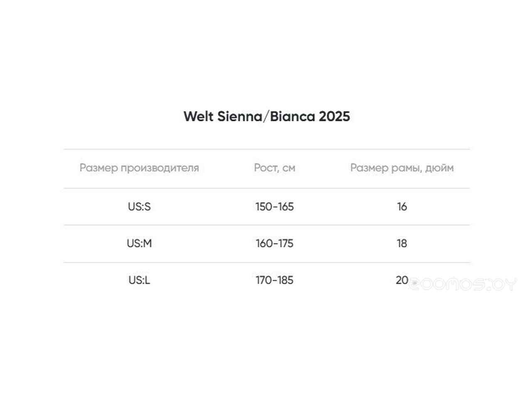Click the divider line directly under column headers
532x399 pixels.
(x=267, y=188)
